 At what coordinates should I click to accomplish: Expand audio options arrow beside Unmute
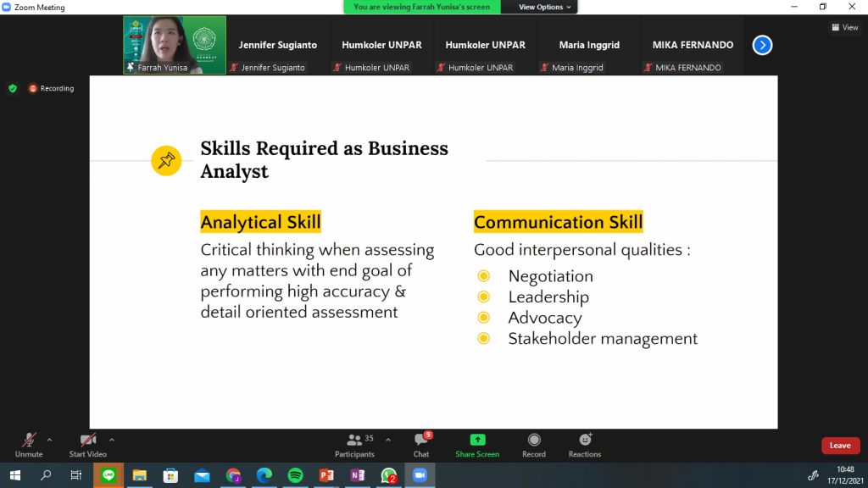point(49,440)
